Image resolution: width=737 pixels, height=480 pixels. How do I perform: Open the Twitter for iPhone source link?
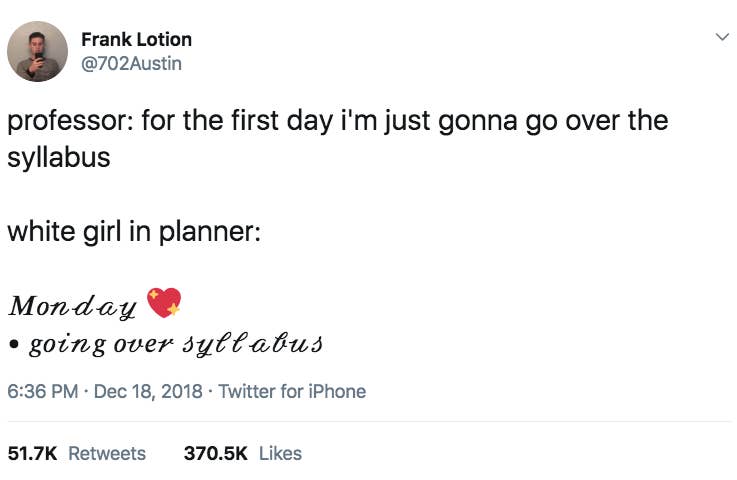(x=291, y=391)
